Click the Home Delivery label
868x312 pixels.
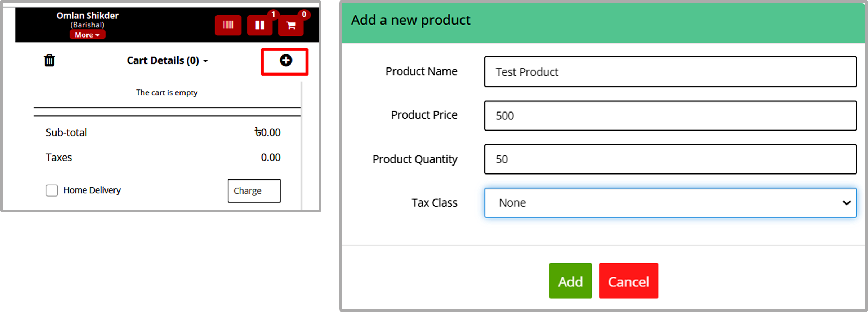[x=92, y=190]
